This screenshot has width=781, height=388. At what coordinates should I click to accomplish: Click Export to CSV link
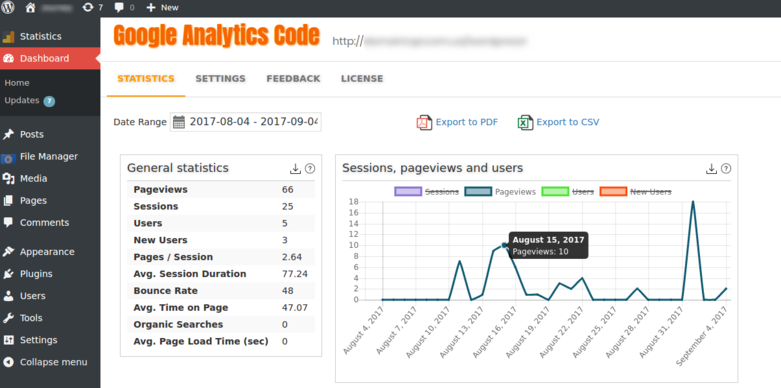(568, 122)
